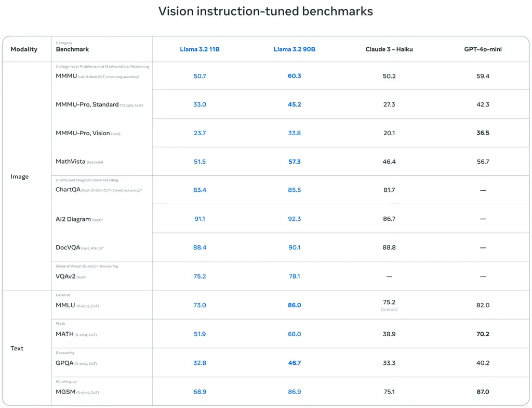Select the "Claude 3 – Haiku" column header

[389, 49]
